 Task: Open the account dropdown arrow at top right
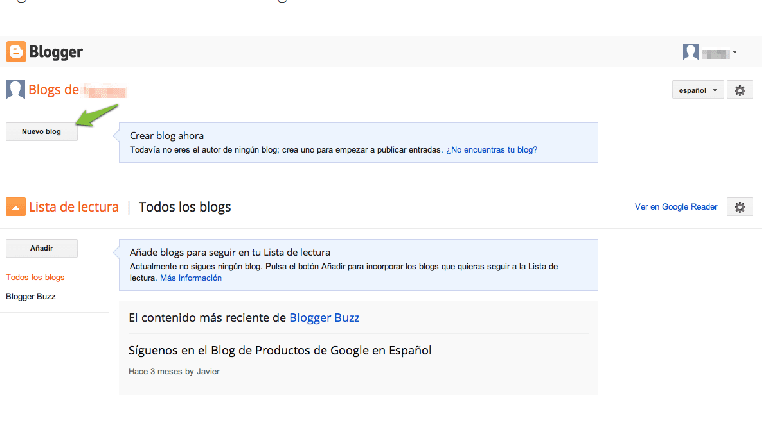click(734, 52)
